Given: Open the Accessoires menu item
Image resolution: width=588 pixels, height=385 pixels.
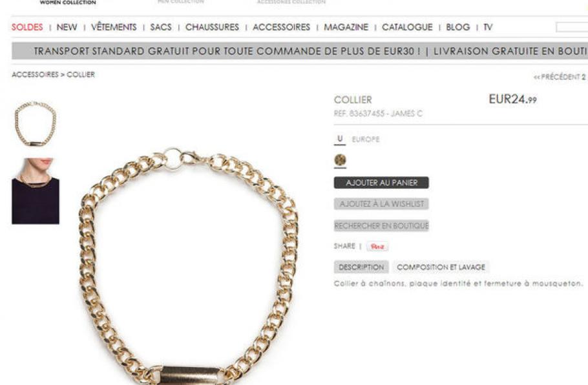Looking at the screenshot, I should click(281, 27).
